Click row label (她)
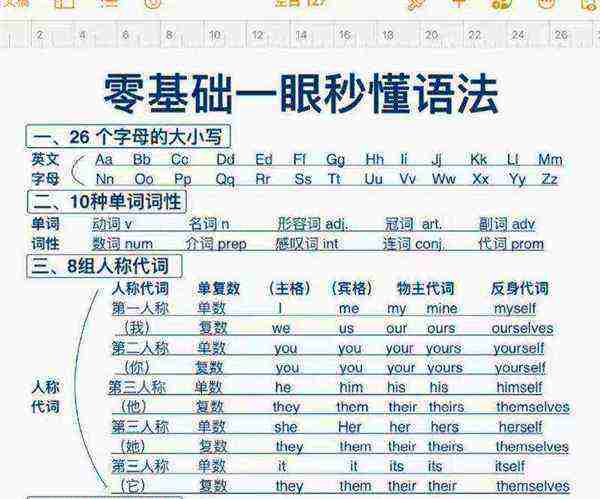 tap(132, 447)
